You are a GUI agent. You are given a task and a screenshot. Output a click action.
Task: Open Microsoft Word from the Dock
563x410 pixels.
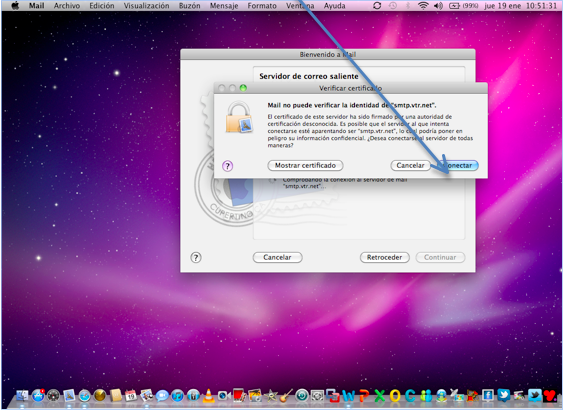[349, 396]
